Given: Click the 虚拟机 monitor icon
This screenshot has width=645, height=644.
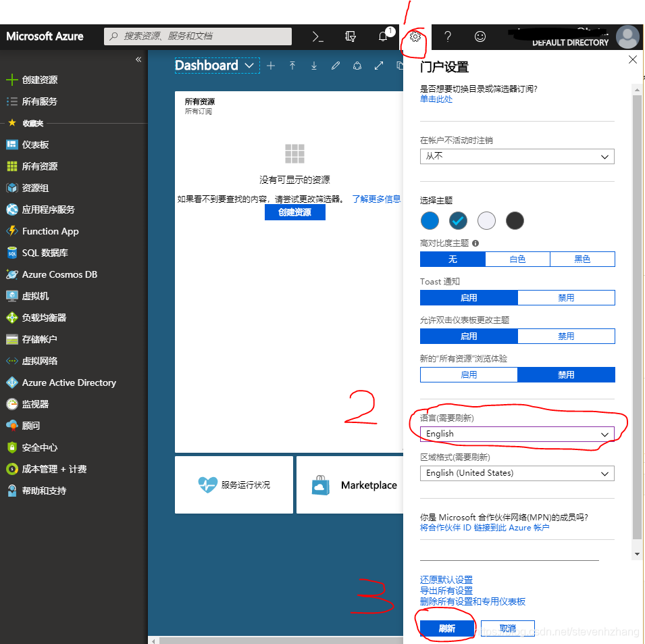Looking at the screenshot, I should [12, 296].
